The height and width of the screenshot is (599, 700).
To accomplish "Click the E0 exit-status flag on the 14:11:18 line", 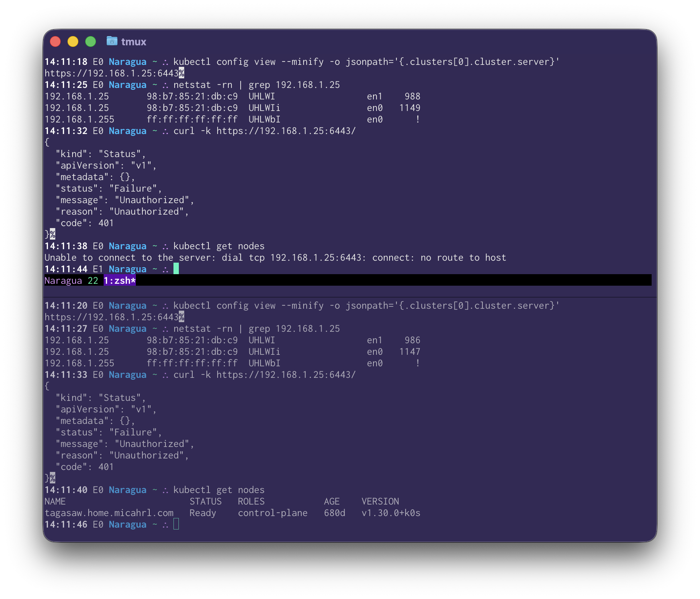I will 97,61.
